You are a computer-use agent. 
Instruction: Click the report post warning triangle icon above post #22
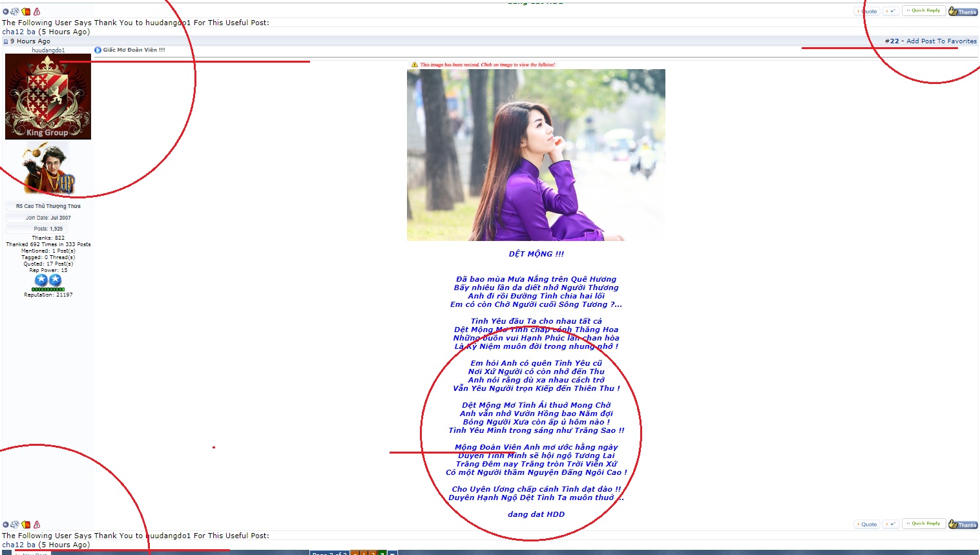click(37, 12)
